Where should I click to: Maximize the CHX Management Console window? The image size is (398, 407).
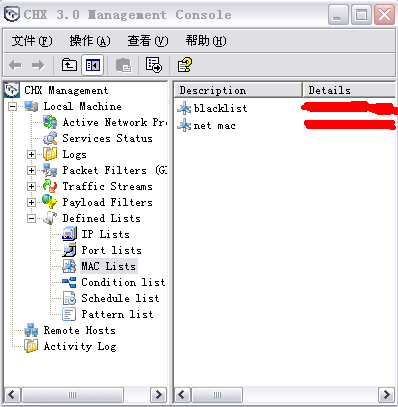(x=361, y=15)
